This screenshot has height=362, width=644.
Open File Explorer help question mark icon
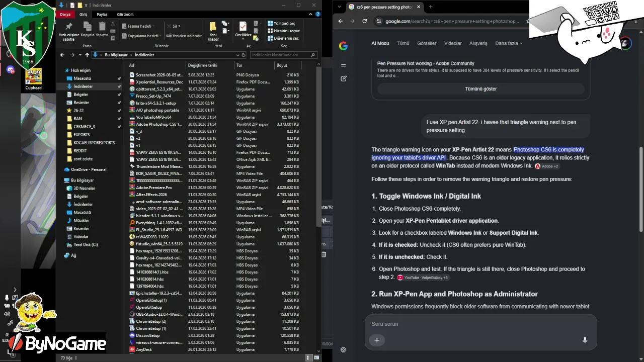pos(317,14)
